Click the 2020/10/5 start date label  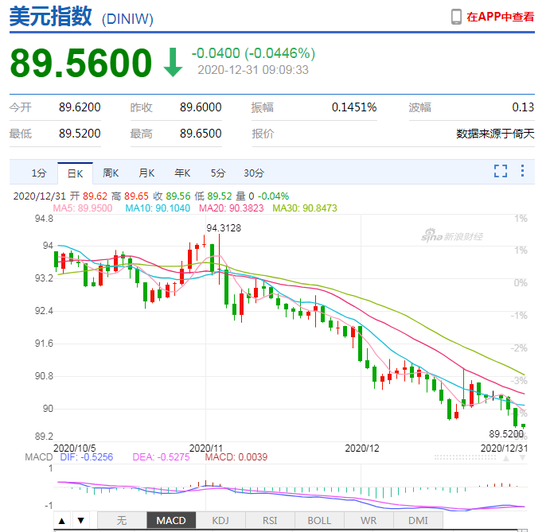point(74,448)
